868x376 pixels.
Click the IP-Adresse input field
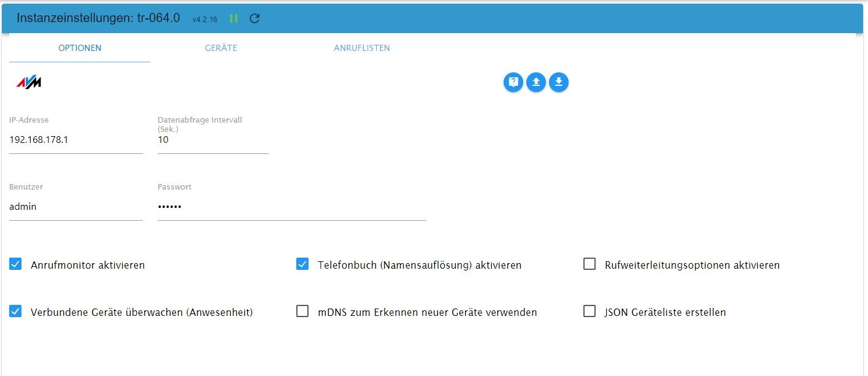(76, 140)
